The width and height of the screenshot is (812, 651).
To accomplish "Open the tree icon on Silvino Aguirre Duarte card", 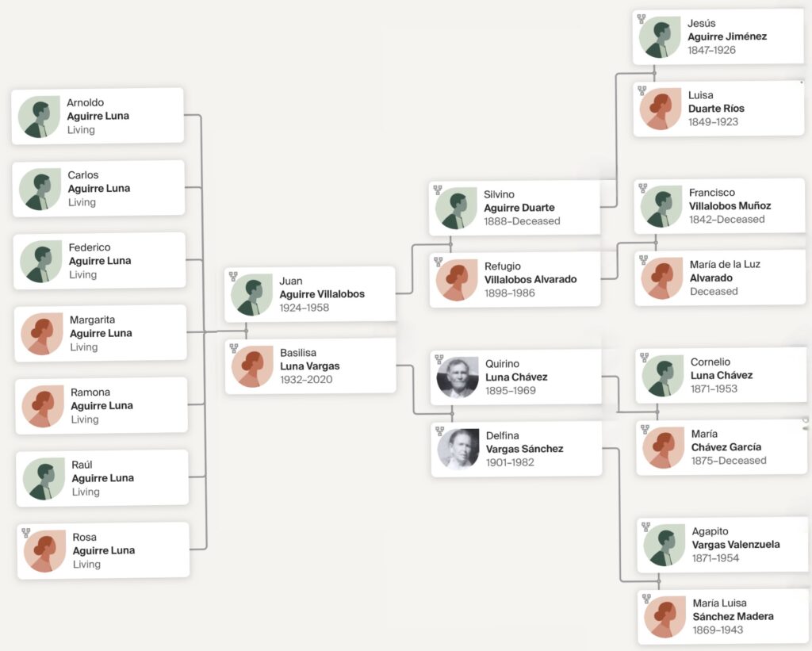I will [438, 190].
